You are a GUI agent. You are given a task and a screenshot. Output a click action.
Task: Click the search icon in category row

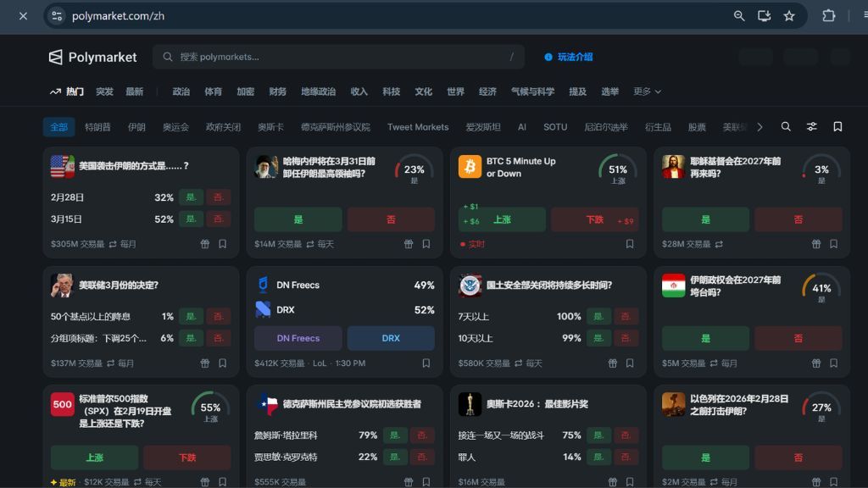(x=786, y=127)
